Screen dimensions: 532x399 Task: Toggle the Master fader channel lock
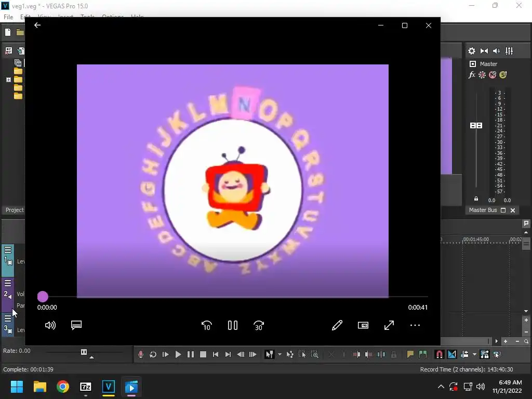[476, 199]
